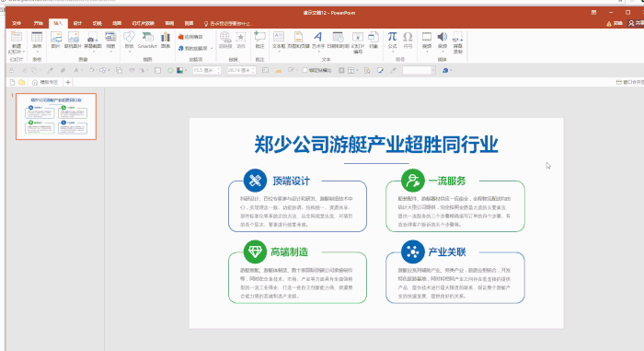Insert an online picture via 联机图片
644x351 pixels.
pyautogui.click(x=73, y=40)
